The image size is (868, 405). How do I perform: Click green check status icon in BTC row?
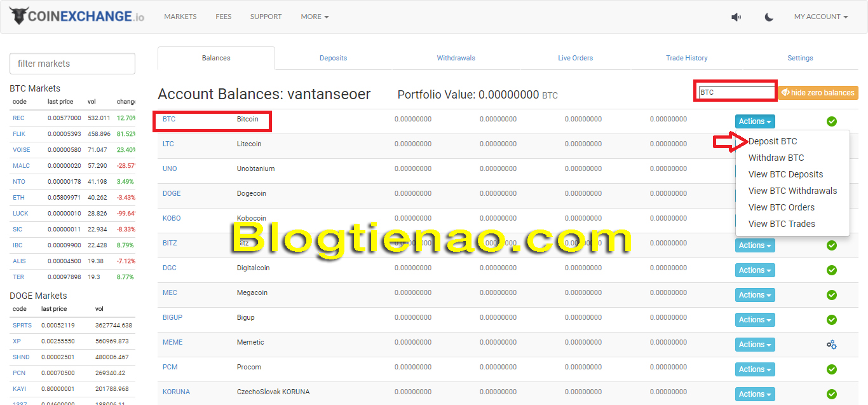coord(832,121)
